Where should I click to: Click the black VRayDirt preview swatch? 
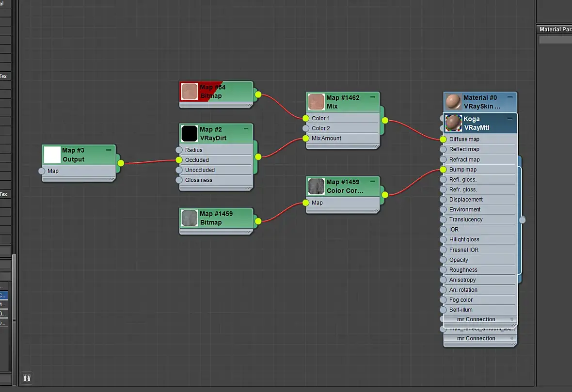(190, 133)
